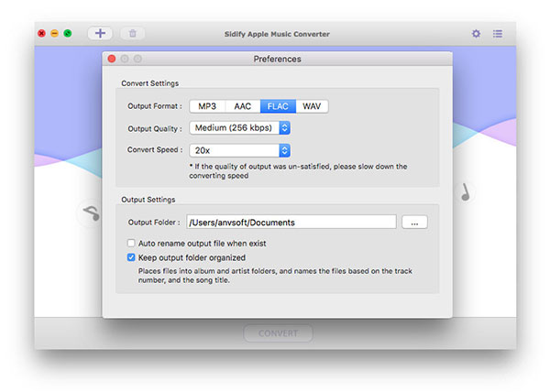Open the list menu icon at top right

click(498, 34)
